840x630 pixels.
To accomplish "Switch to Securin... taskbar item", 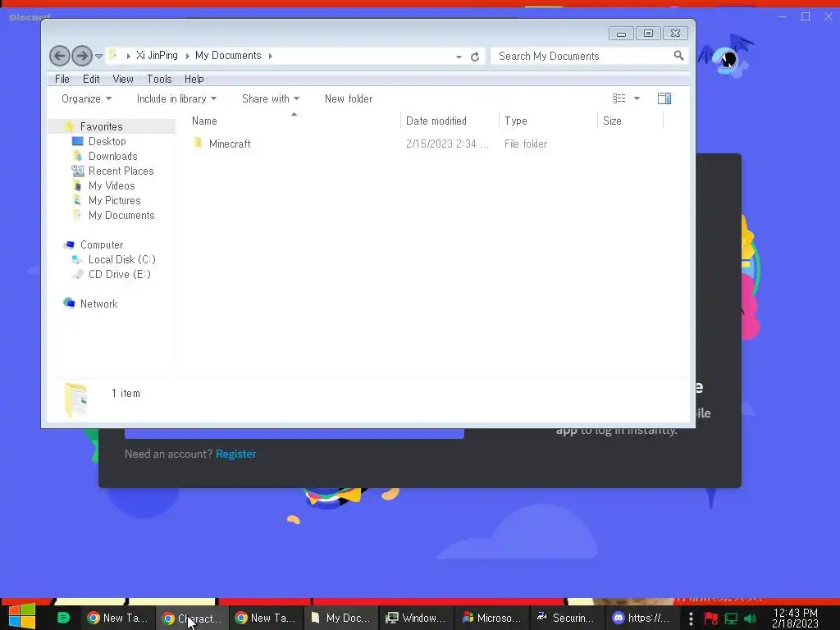I will pyautogui.click(x=566, y=618).
